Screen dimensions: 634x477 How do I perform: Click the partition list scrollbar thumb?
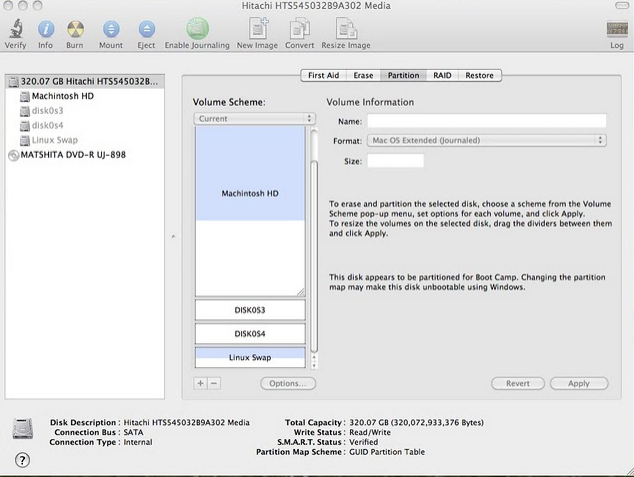point(314,256)
